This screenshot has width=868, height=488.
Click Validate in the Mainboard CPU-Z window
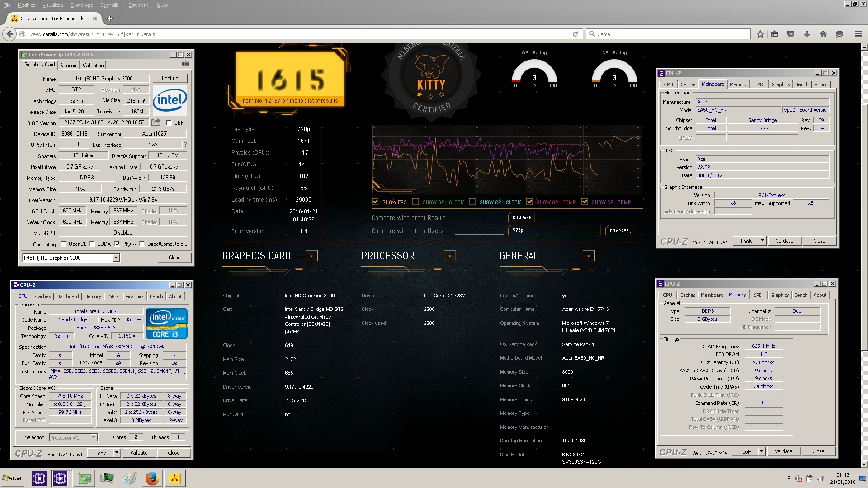[784, 241]
